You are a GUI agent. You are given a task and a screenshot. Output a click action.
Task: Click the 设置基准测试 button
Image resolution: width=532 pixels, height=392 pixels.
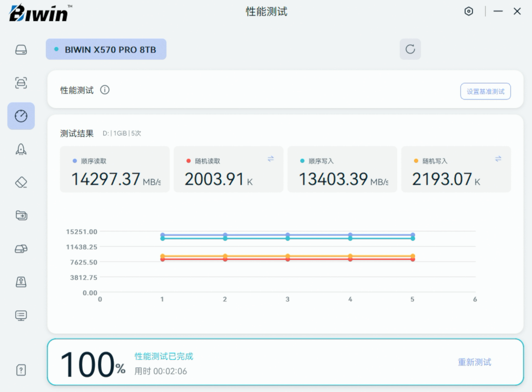(485, 91)
